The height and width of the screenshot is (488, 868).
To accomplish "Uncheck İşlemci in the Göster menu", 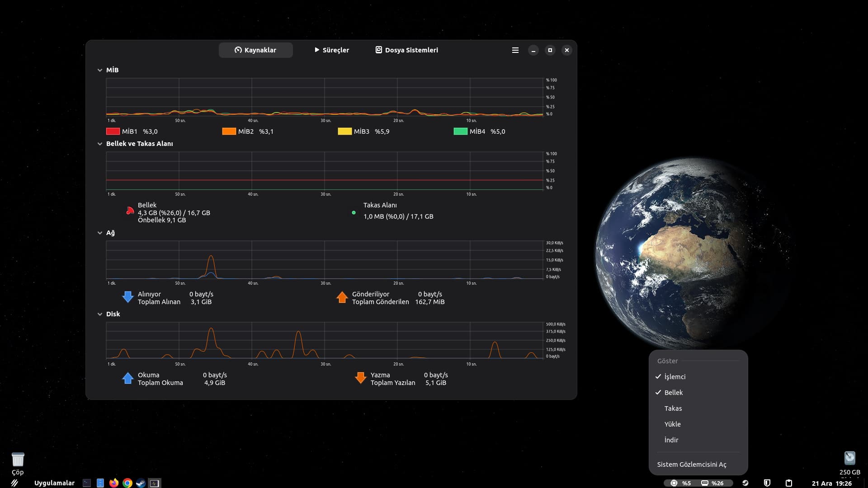I will pyautogui.click(x=675, y=377).
